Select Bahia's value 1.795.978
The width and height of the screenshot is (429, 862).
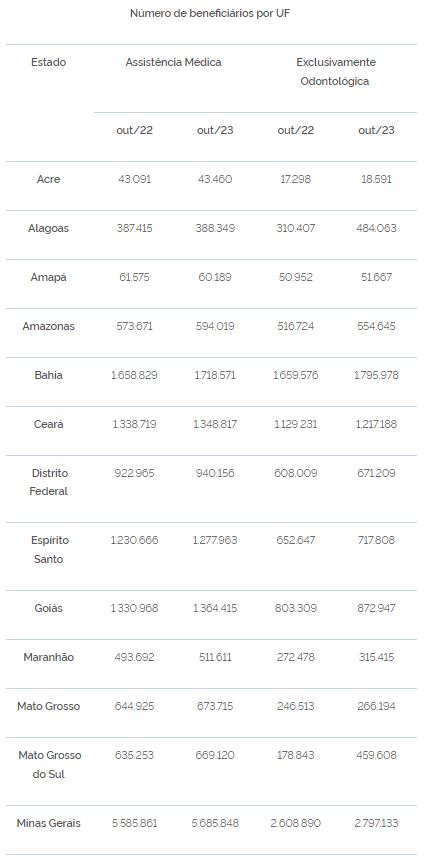click(376, 375)
